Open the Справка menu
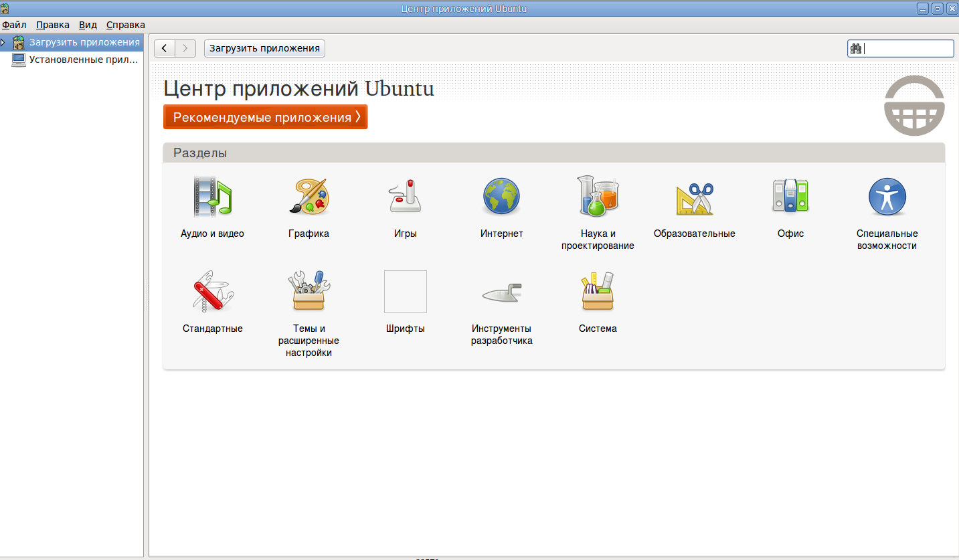 tap(126, 25)
